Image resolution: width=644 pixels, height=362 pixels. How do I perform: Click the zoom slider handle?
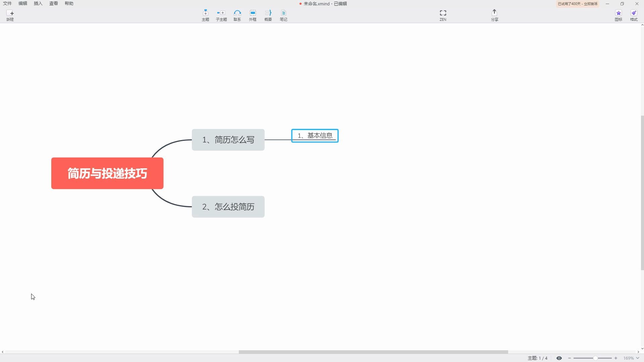click(595, 358)
